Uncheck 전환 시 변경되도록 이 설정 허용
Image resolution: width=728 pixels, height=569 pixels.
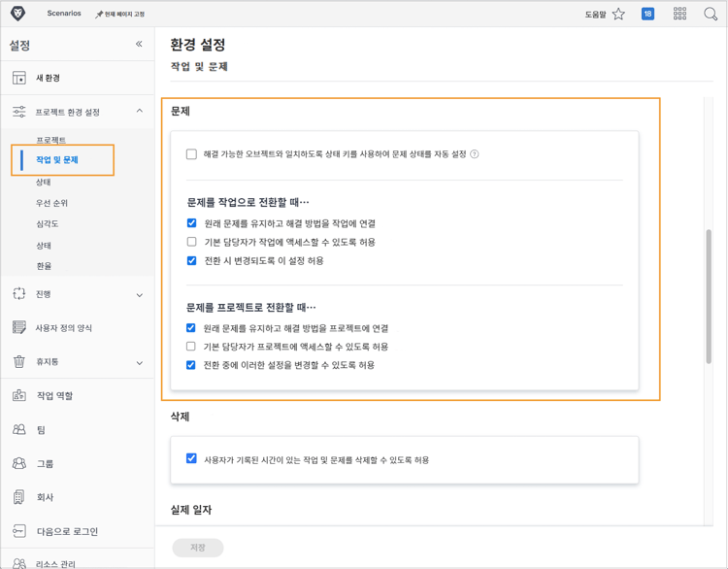click(192, 260)
